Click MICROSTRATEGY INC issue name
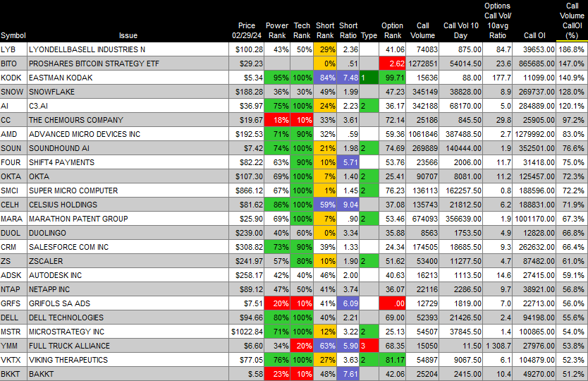Viewport: 588px width, 381px height. [x=67, y=332]
